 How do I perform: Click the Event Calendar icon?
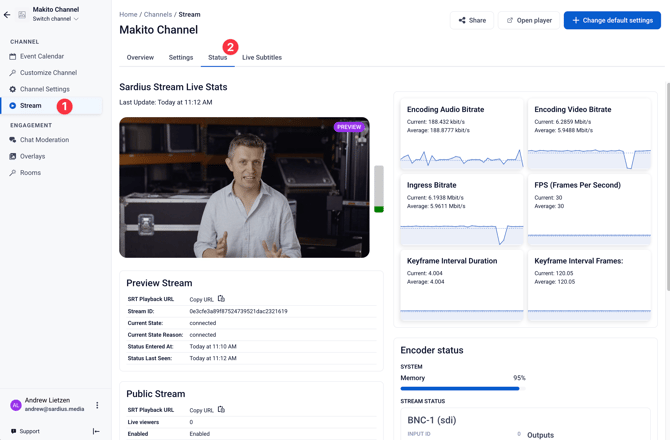[x=12, y=56]
